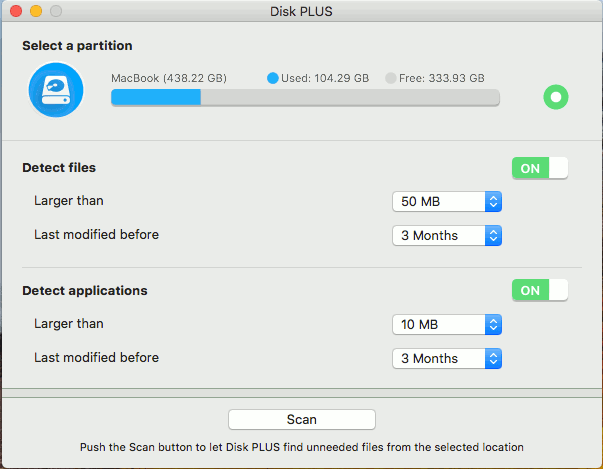Open applications Last modified before dropdown
The height and width of the screenshot is (469, 603).
447,358
